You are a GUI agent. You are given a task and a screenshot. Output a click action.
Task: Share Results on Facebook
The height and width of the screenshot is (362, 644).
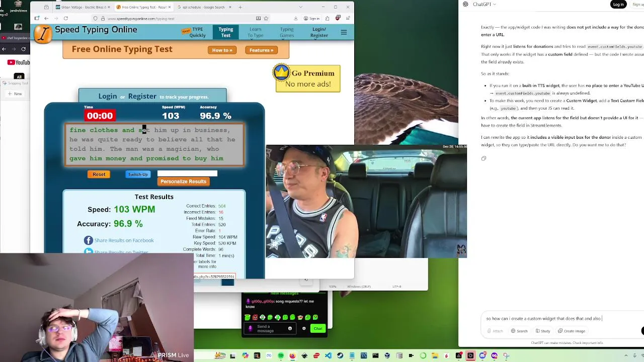[x=124, y=240]
